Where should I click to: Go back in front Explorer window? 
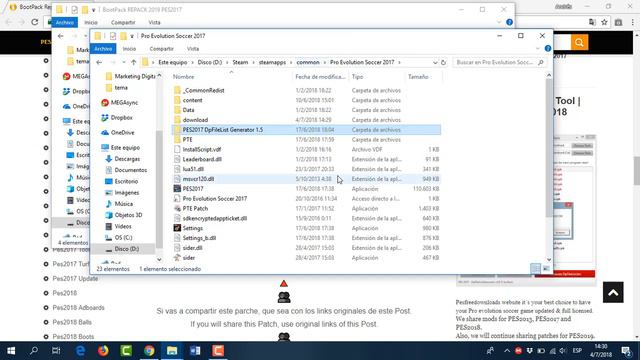pos(99,62)
